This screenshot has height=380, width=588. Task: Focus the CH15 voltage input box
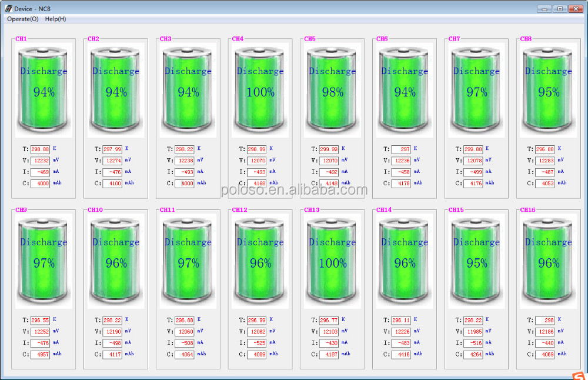pos(473,332)
